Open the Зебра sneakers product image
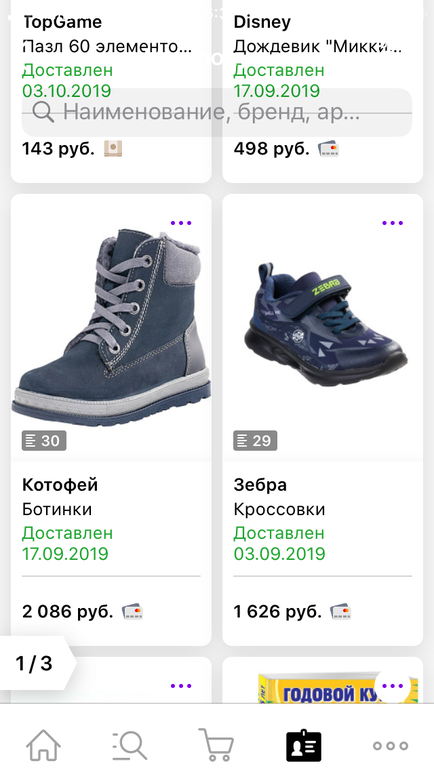434x770 pixels. pyautogui.click(x=326, y=324)
